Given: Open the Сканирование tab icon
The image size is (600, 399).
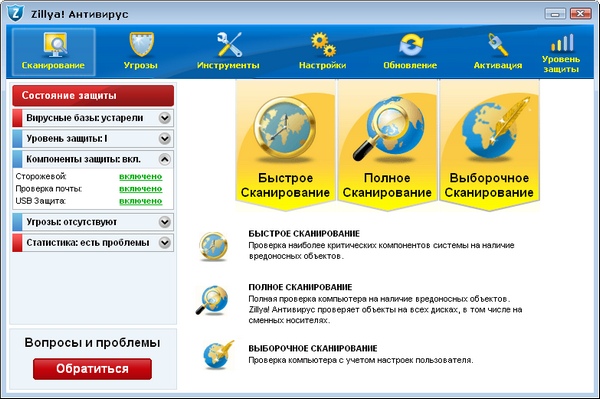Looking at the screenshot, I should click(54, 44).
